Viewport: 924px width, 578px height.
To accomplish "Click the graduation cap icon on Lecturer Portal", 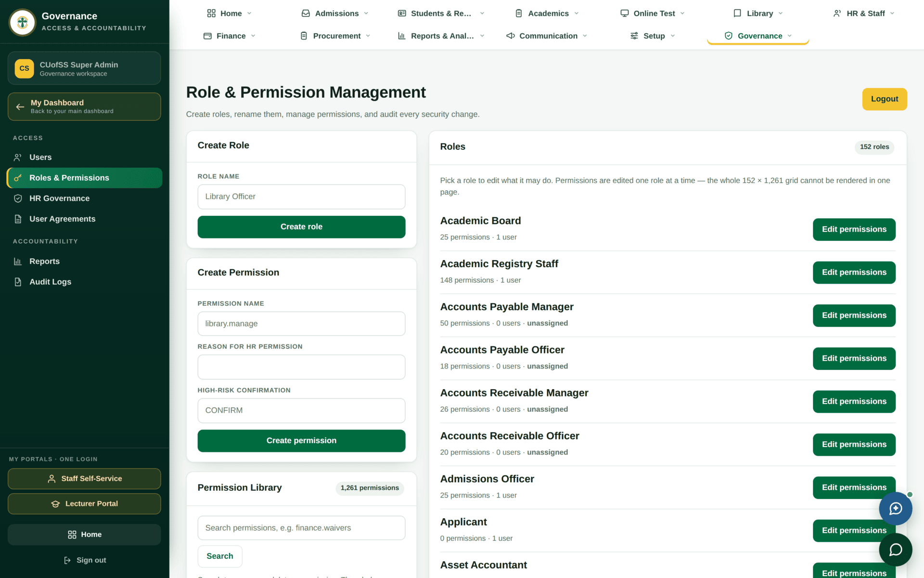I will coord(55,504).
